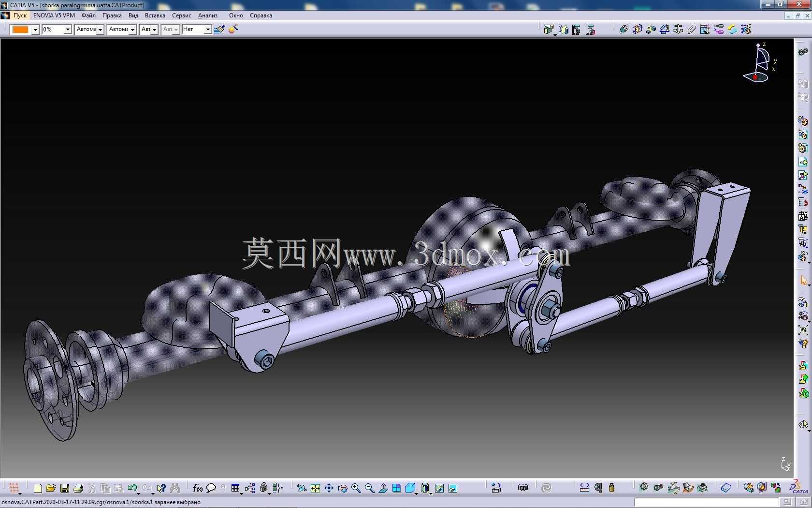The width and height of the screenshot is (812, 508).
Task: Click the orange graphic color swatch
Action: (x=20, y=30)
